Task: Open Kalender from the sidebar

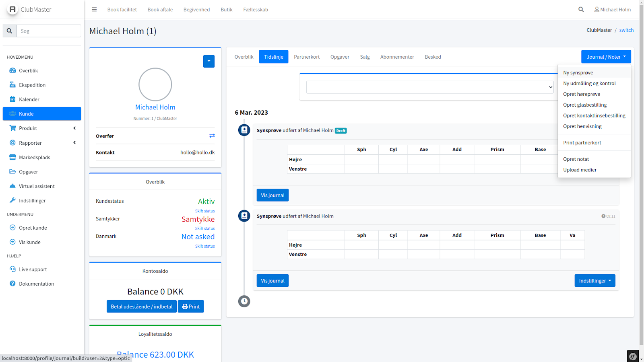Action: pyautogui.click(x=29, y=99)
